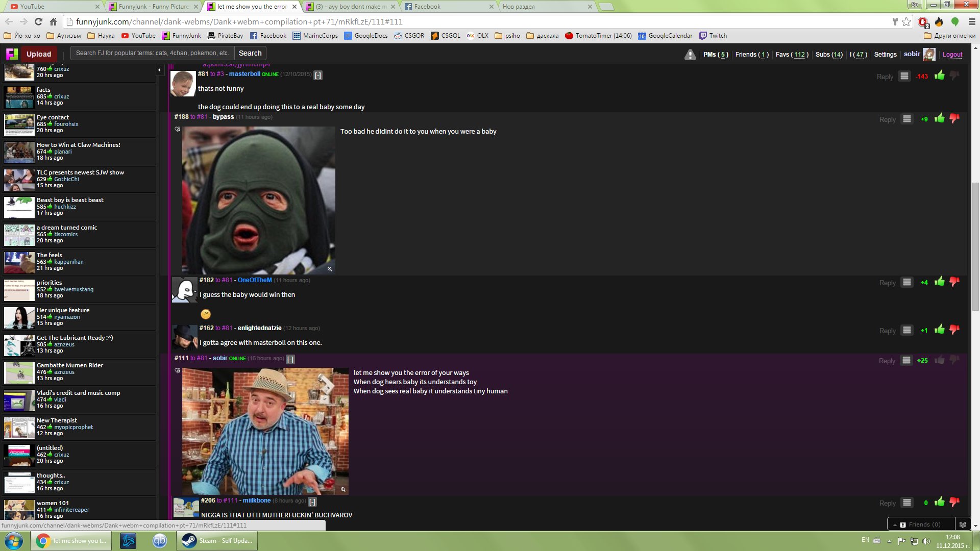Thumb down bypass's comment #188
This screenshot has width=980, height=551.
tap(954, 118)
